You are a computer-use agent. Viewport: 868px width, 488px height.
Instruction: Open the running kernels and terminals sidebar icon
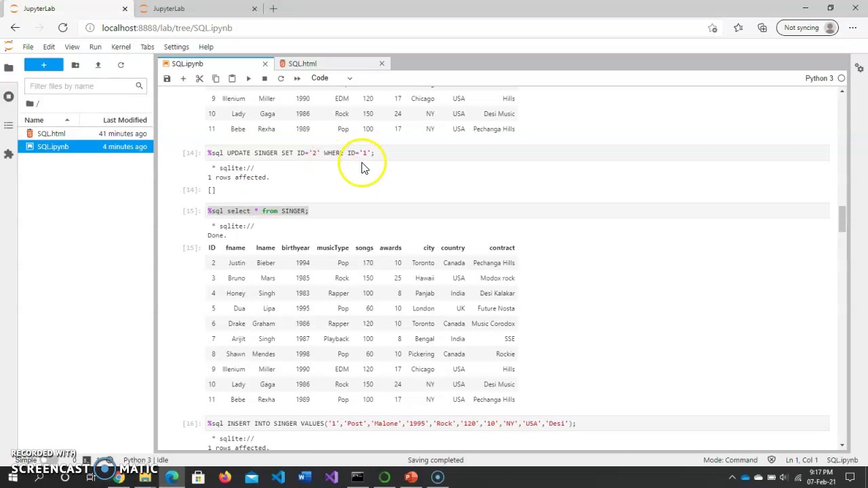8,96
